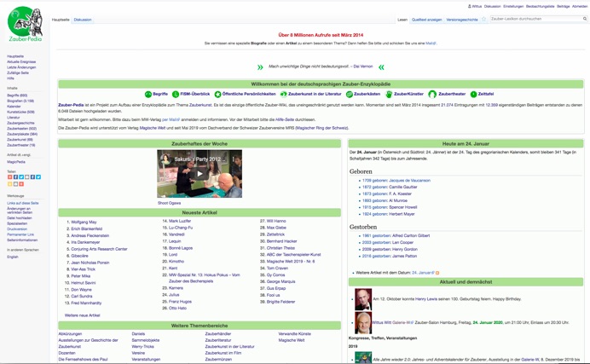Open Spezialseiten tool link
The width and height of the screenshot is (590, 364).
(17, 223)
